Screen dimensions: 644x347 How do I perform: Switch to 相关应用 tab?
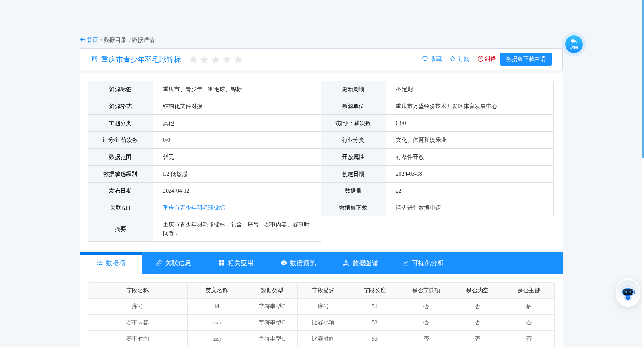pyautogui.click(x=236, y=263)
